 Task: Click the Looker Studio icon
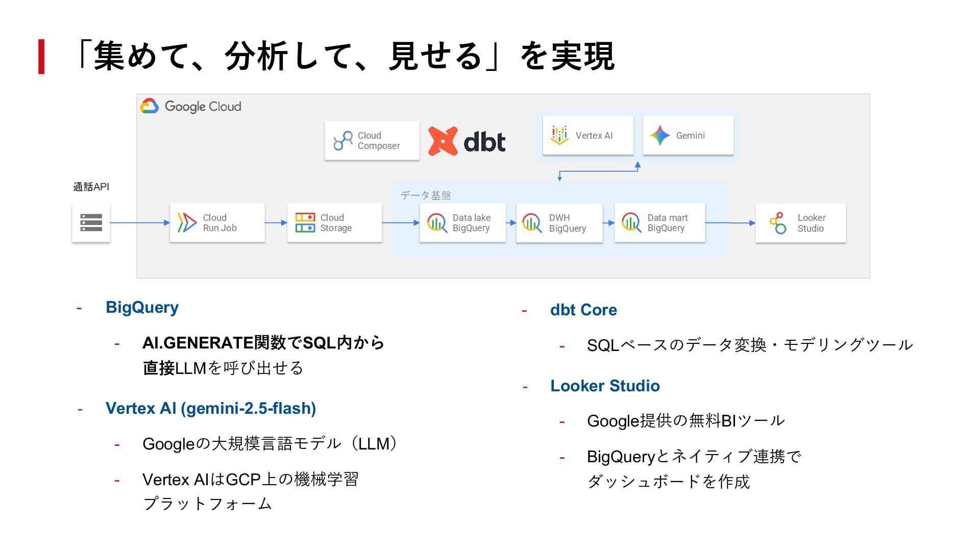(x=778, y=223)
